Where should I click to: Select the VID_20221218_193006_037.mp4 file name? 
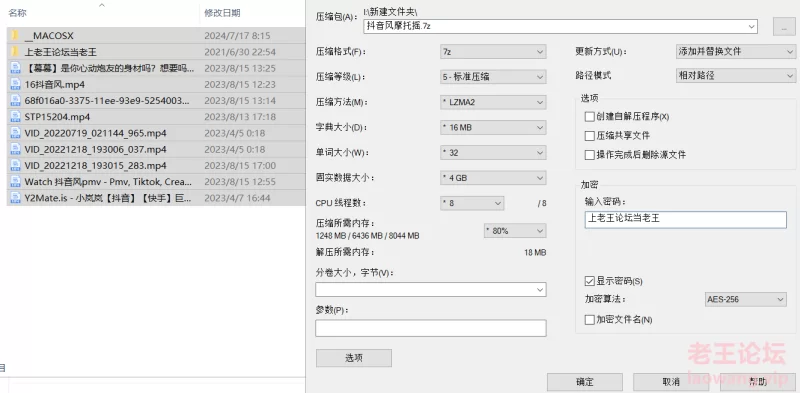[x=95, y=150]
